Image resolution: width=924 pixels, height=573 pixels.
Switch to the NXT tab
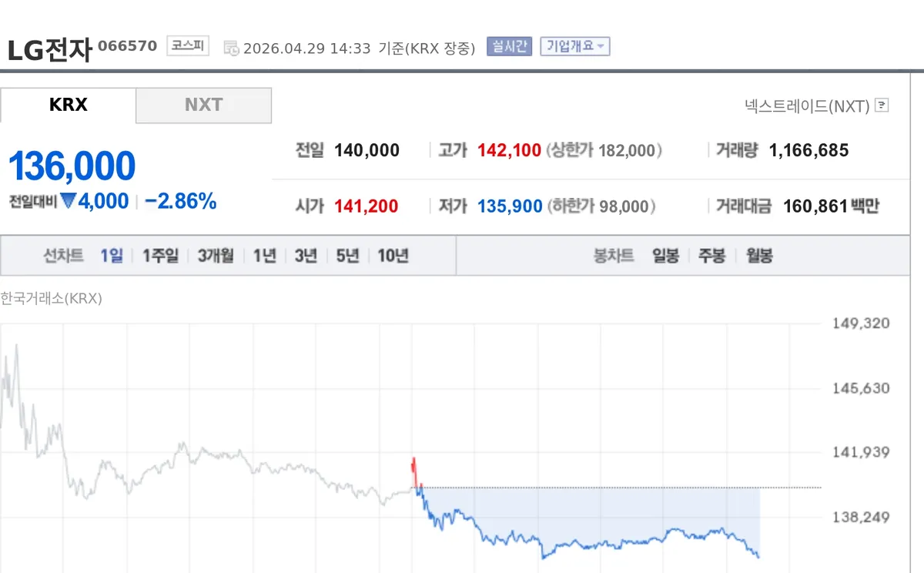[203, 106]
